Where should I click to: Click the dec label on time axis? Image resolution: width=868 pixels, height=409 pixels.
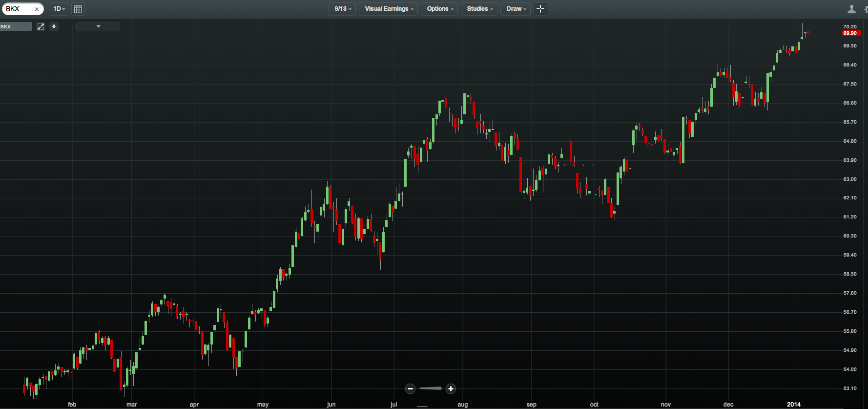coord(728,405)
